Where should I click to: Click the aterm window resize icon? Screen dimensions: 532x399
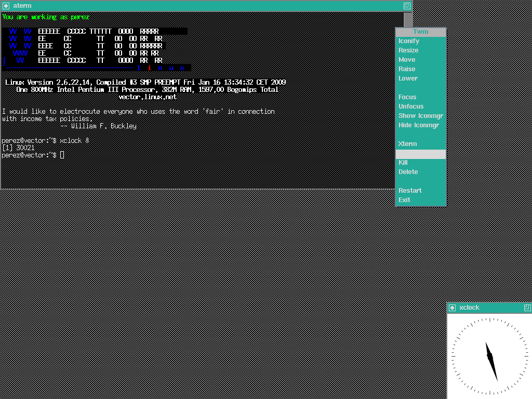point(407,6)
